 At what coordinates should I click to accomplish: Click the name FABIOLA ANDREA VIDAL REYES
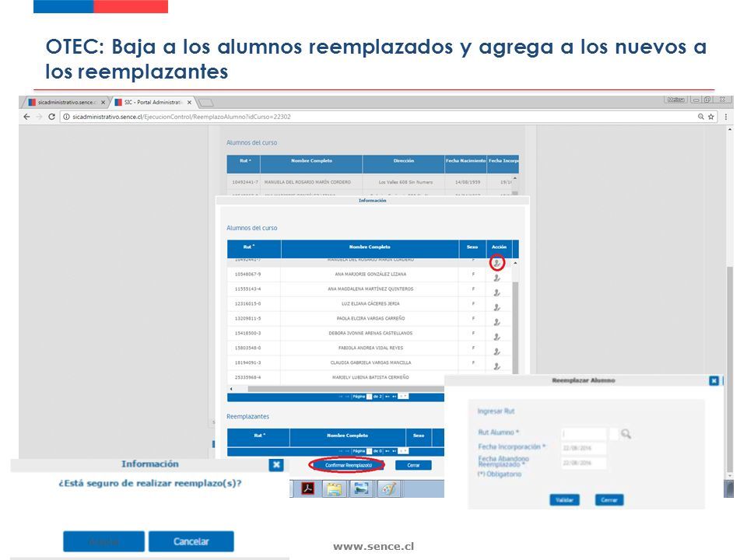pyautogui.click(x=370, y=348)
